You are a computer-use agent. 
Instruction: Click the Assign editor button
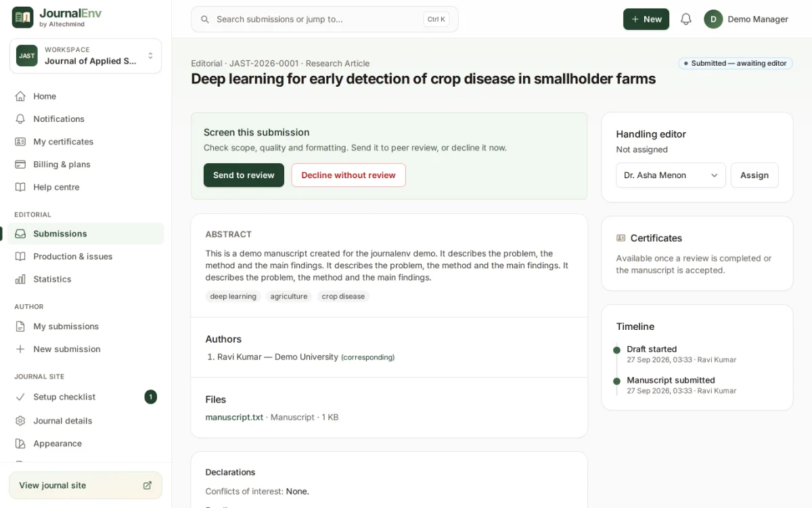(x=754, y=175)
